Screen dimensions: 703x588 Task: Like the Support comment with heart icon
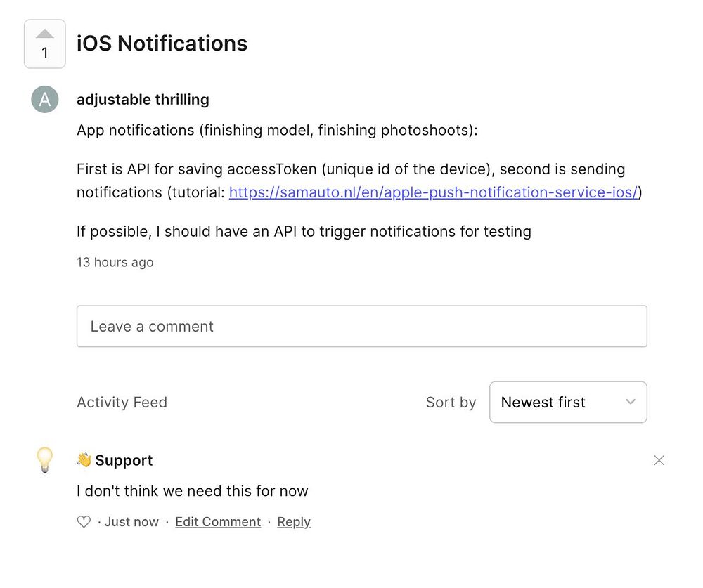[84, 522]
